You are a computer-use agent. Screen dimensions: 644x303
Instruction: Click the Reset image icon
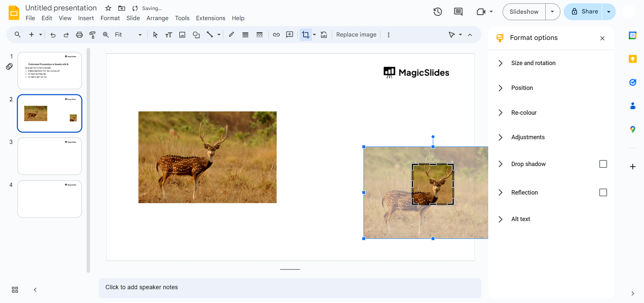(324, 35)
